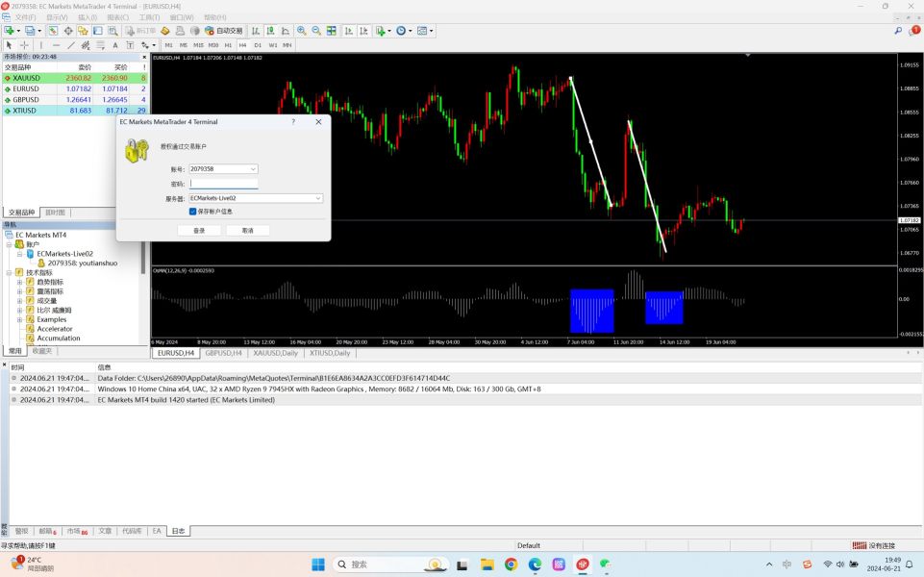Click the 登录 button in the dialog

point(199,231)
